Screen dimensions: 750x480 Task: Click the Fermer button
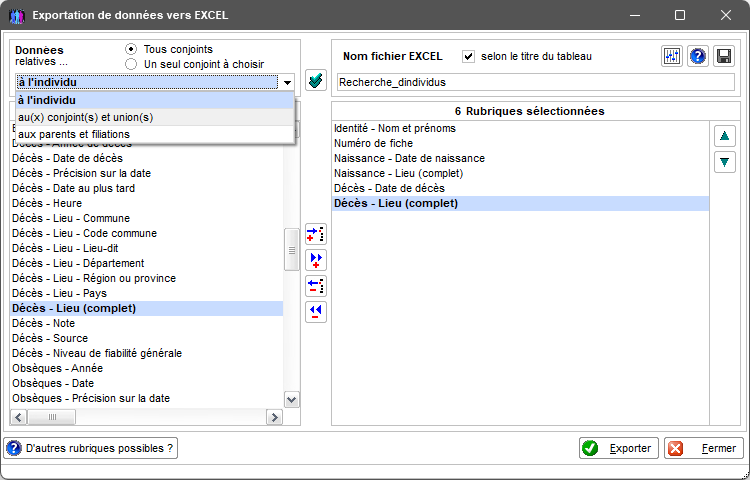(704, 448)
